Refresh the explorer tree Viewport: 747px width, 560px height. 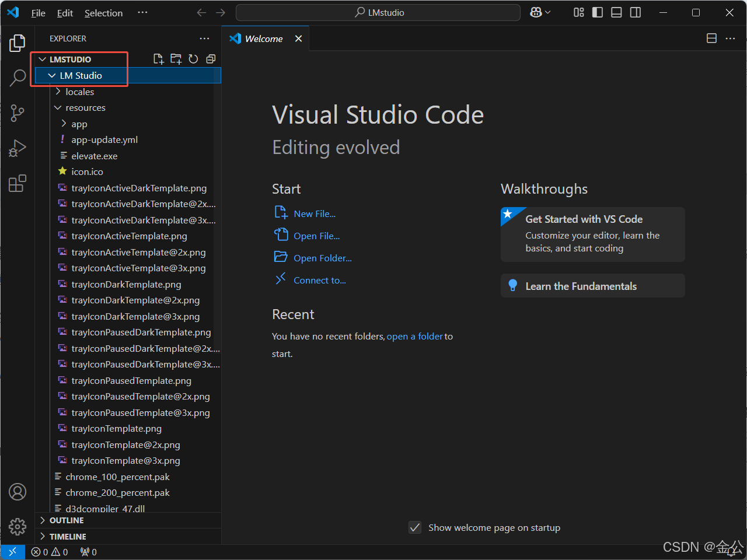[x=193, y=59]
